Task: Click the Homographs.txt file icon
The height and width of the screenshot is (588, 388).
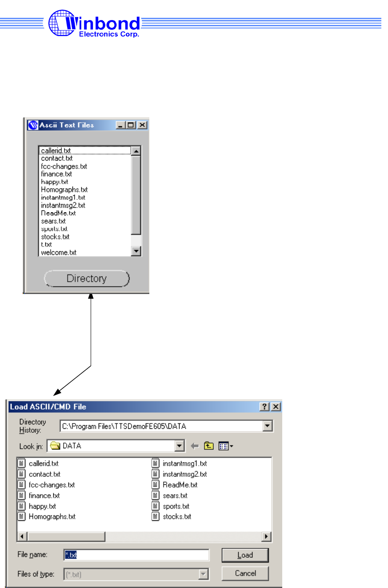Action: (x=22, y=517)
